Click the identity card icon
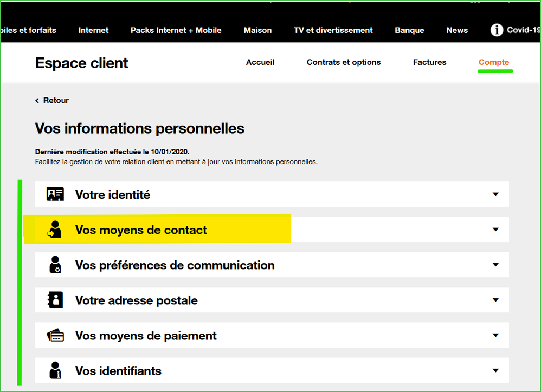 55,194
